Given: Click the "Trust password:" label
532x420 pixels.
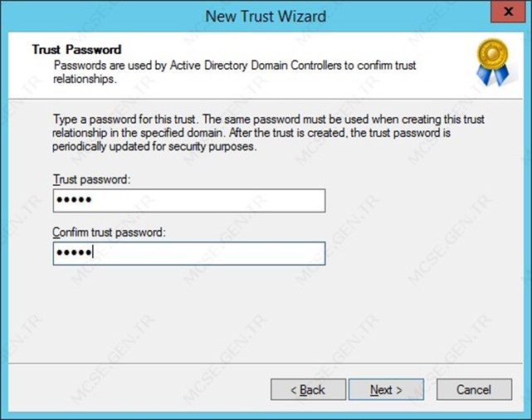Looking at the screenshot, I should pos(91,179).
